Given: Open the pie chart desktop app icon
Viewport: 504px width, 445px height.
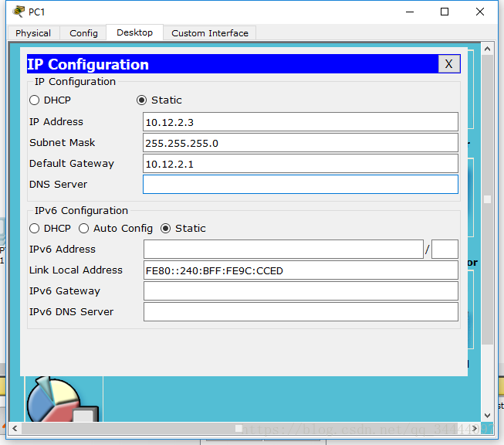Looking at the screenshot, I should (63, 399).
